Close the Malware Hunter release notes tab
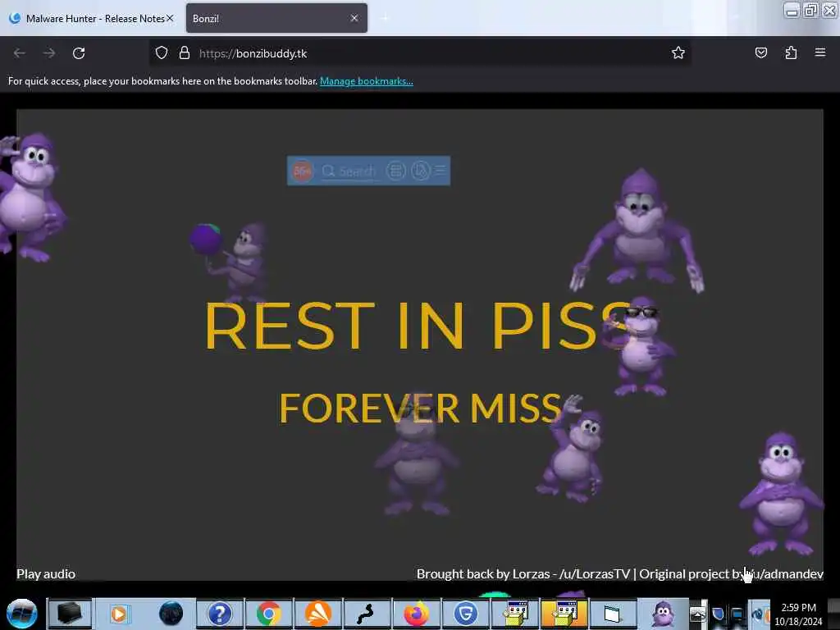 170,18
